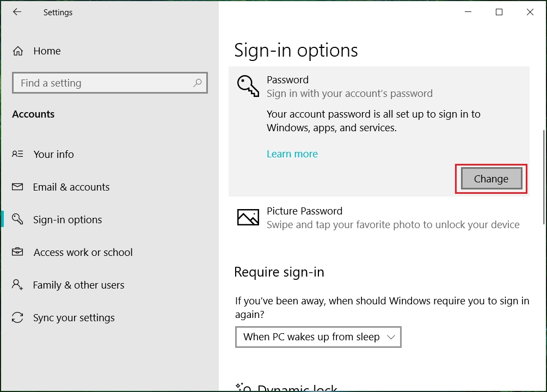The width and height of the screenshot is (547, 392).
Task: Open the Sign-in options page
Action: 67,219
